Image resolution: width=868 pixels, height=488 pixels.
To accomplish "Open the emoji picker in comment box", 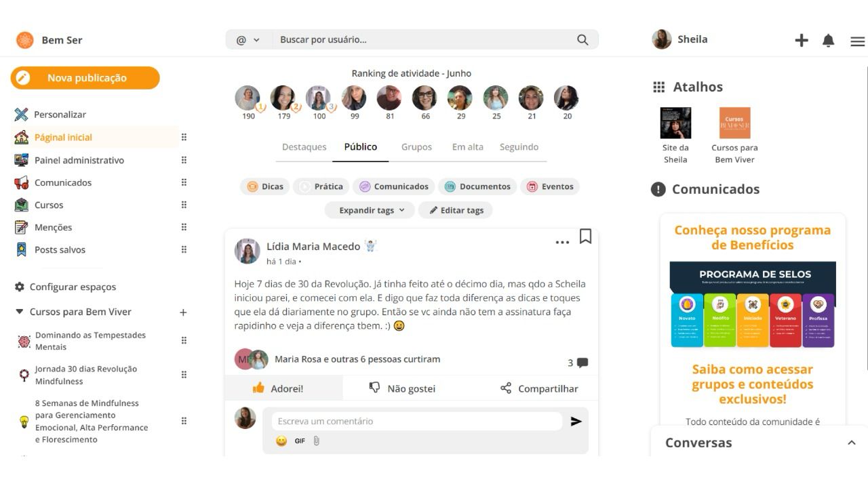I will click(x=281, y=441).
